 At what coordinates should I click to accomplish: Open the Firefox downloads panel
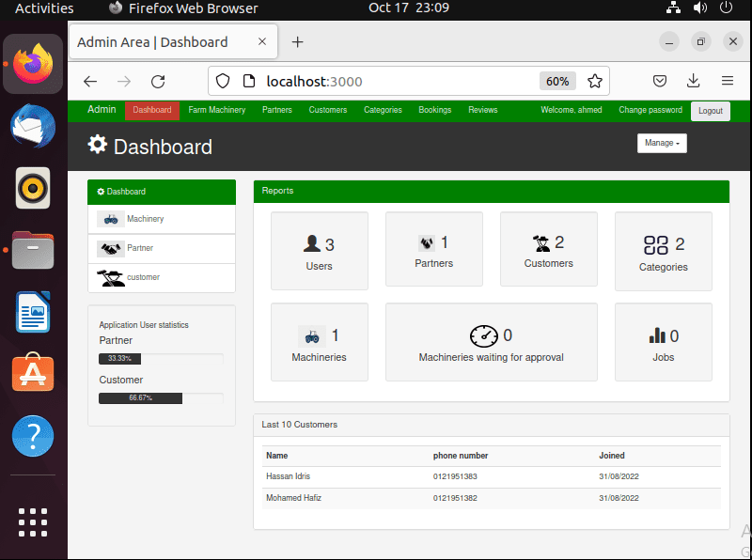tap(694, 81)
